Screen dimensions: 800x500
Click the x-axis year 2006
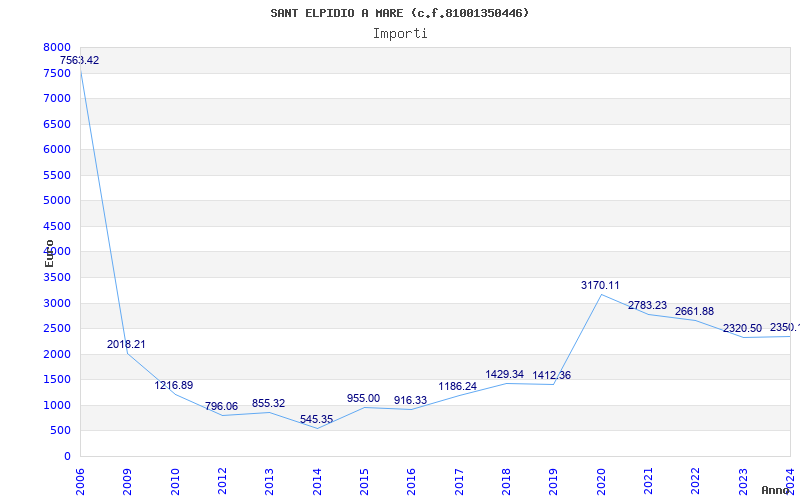[80, 482]
